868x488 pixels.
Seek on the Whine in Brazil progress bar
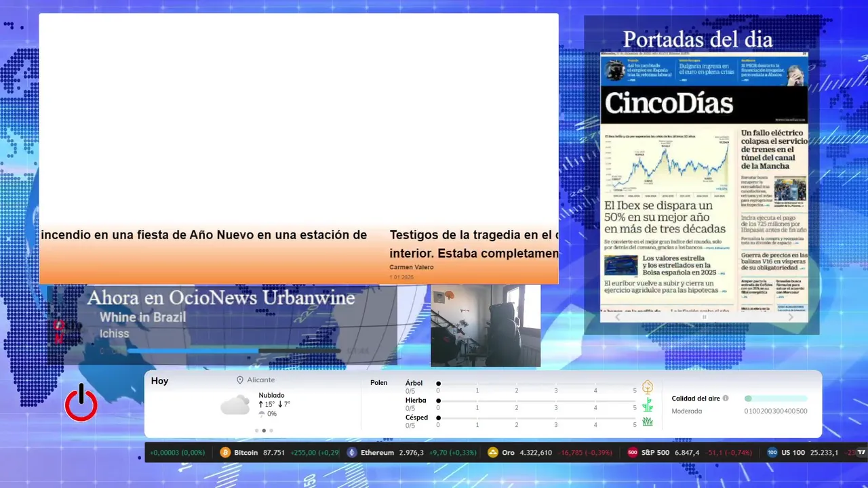pyautogui.click(x=234, y=350)
